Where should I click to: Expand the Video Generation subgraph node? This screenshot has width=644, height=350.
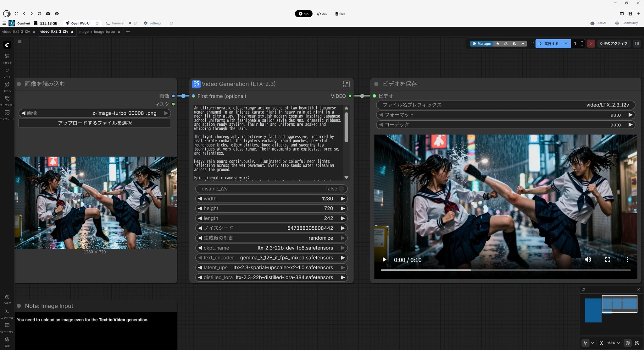pos(346,84)
